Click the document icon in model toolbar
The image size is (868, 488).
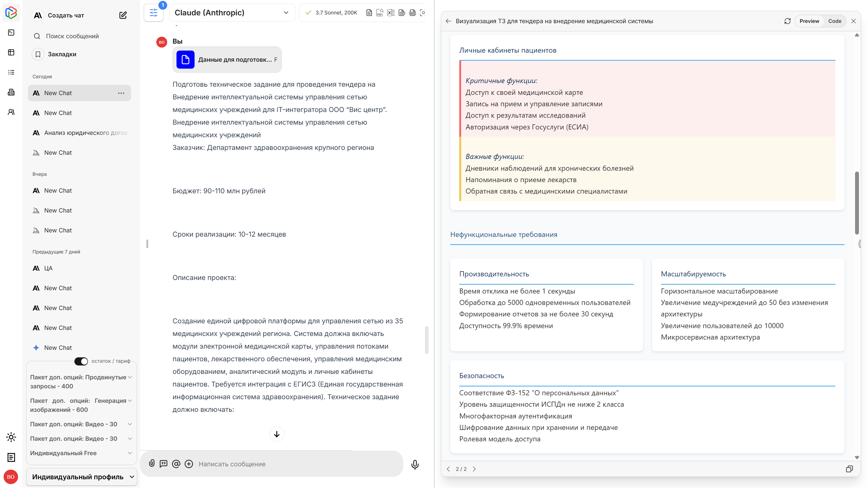click(x=369, y=13)
